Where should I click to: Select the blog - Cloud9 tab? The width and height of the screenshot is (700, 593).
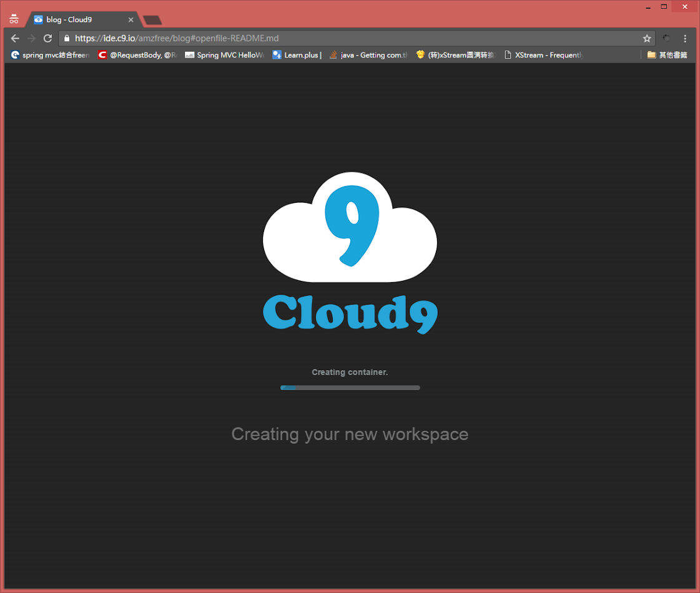(x=84, y=19)
